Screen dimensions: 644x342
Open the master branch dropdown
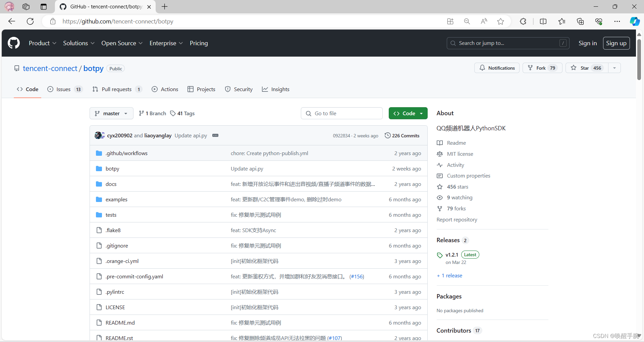point(111,113)
